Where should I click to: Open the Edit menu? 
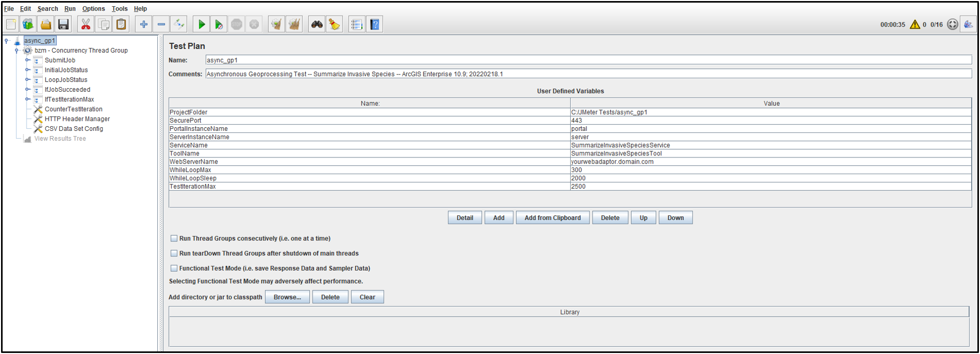(26, 9)
